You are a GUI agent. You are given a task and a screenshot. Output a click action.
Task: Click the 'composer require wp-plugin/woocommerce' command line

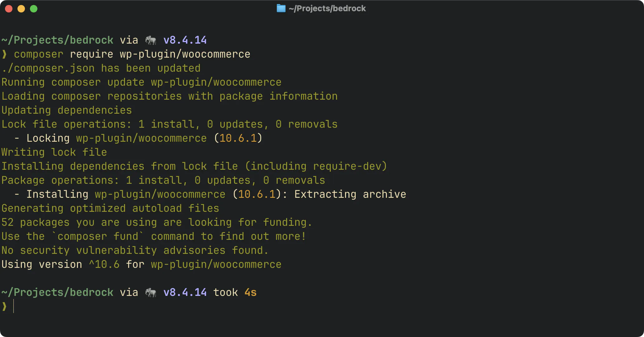click(132, 54)
